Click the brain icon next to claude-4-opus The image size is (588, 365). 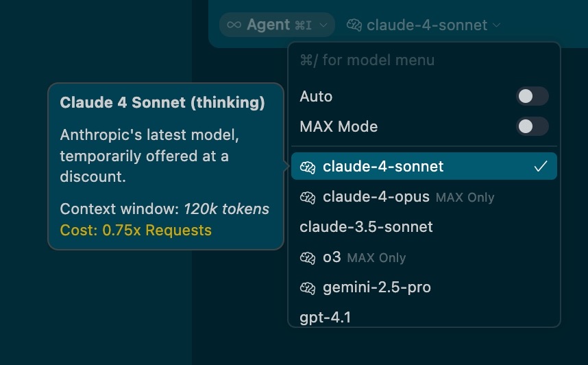[x=308, y=198]
